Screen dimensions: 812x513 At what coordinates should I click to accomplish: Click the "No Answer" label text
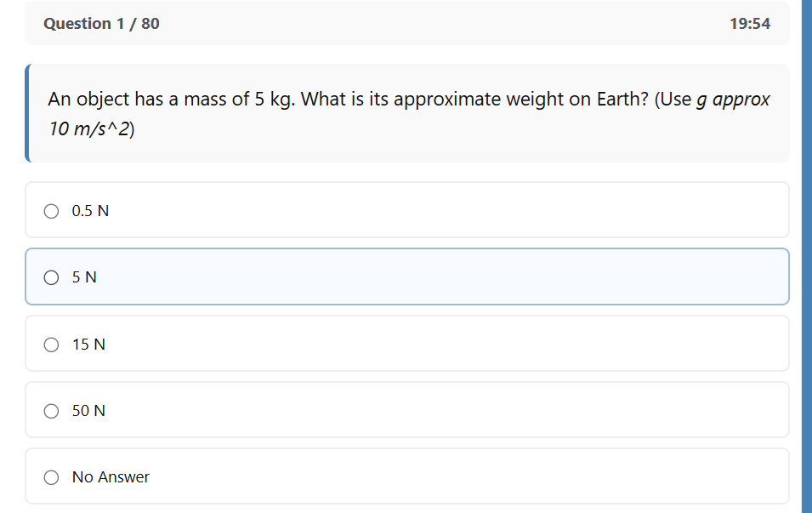click(x=111, y=477)
